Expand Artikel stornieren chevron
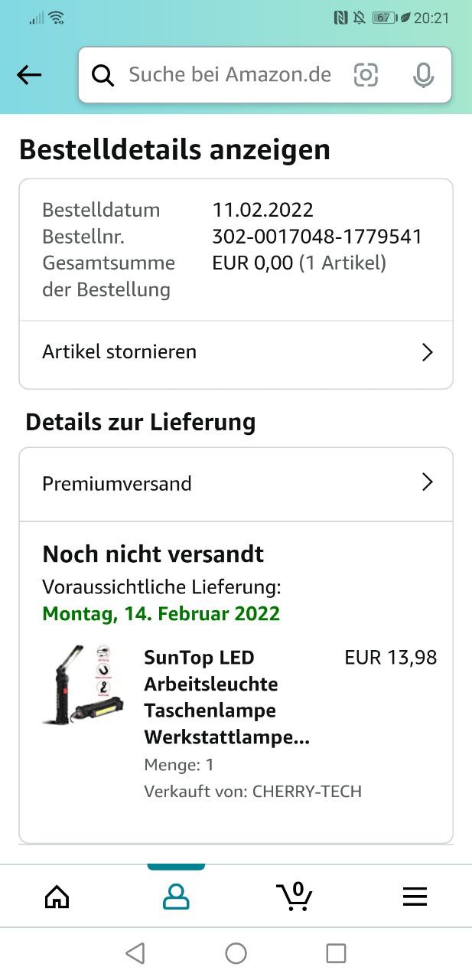 point(428,352)
